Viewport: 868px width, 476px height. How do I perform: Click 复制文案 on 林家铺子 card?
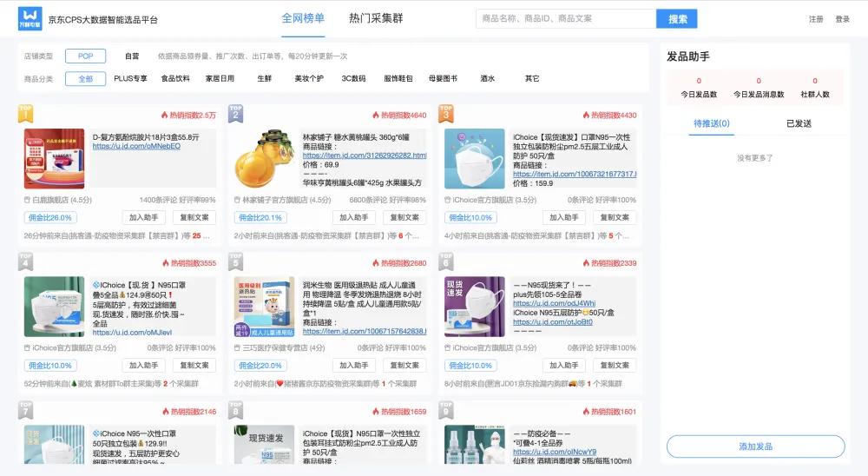pyautogui.click(x=404, y=218)
